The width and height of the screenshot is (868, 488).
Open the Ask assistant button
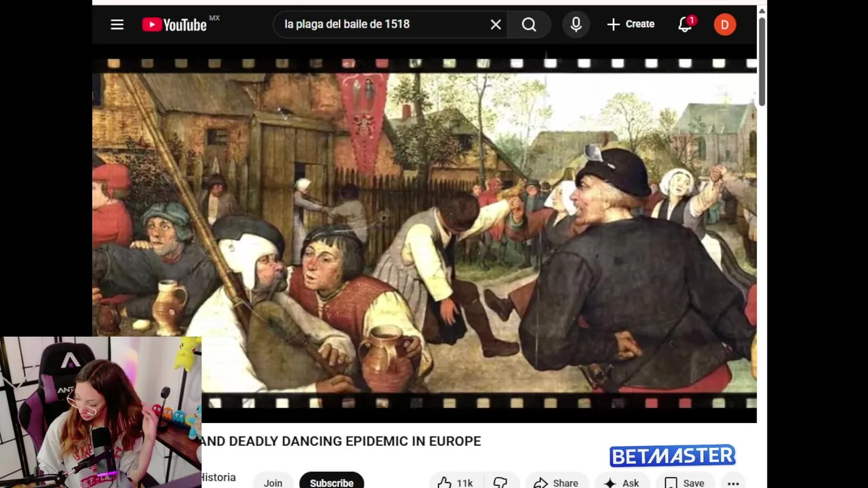[x=622, y=483]
